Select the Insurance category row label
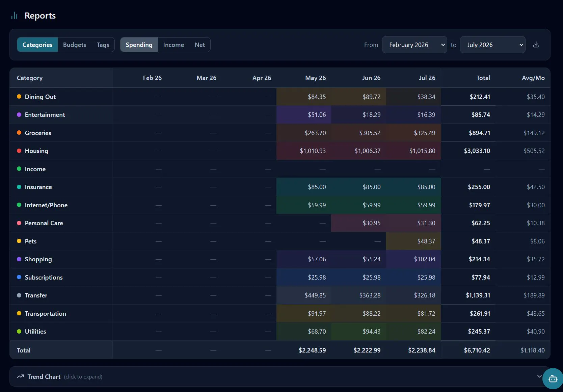The width and height of the screenshot is (563, 392). pyautogui.click(x=38, y=187)
